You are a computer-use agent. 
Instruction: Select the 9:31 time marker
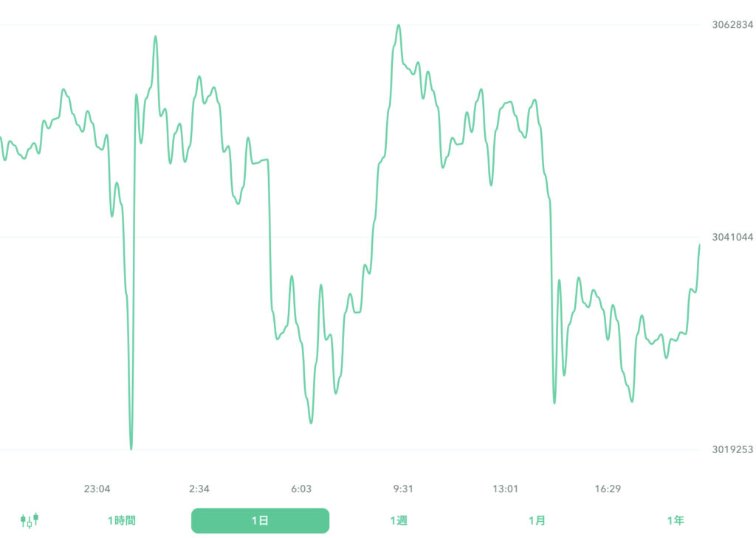[x=403, y=489]
